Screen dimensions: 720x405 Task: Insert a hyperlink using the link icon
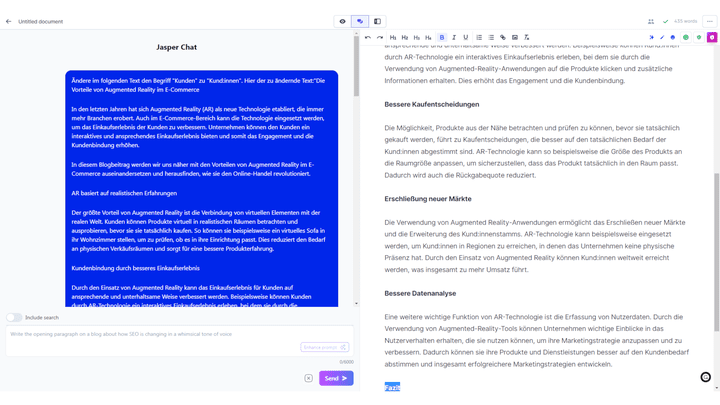503,37
